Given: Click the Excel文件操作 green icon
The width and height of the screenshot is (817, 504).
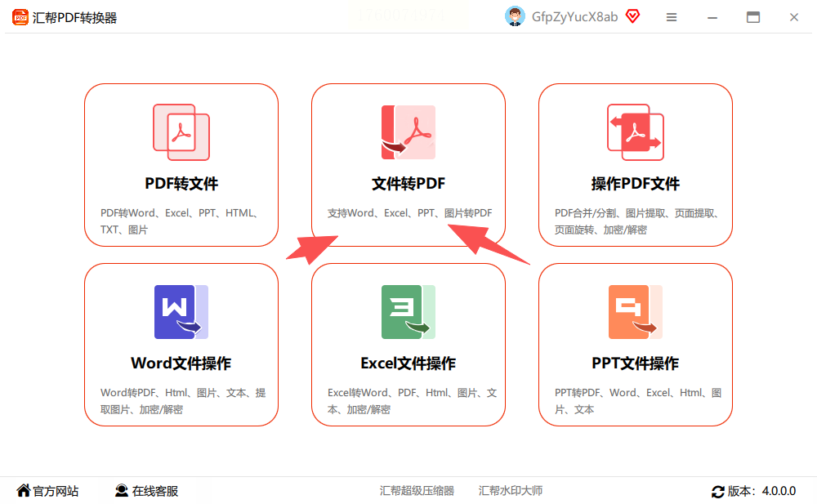Looking at the screenshot, I should tap(408, 312).
